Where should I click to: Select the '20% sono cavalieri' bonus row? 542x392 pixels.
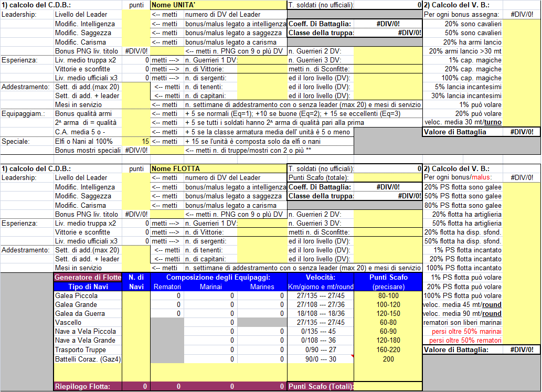pos(463,24)
